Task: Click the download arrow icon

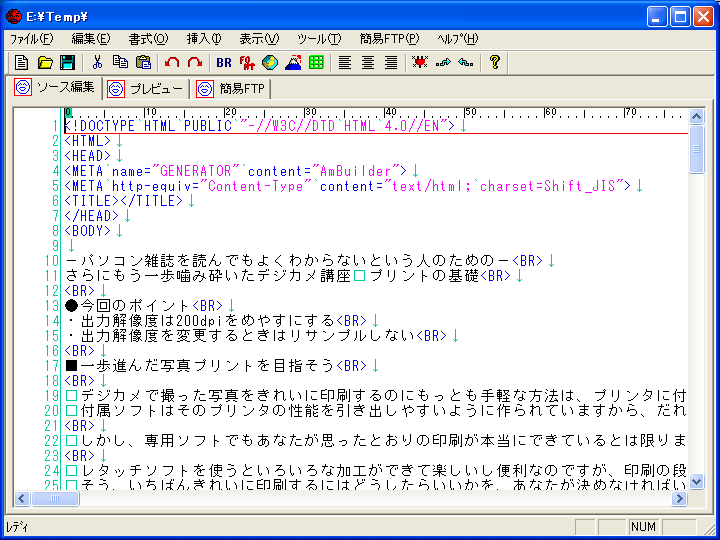Action: [x=466, y=62]
